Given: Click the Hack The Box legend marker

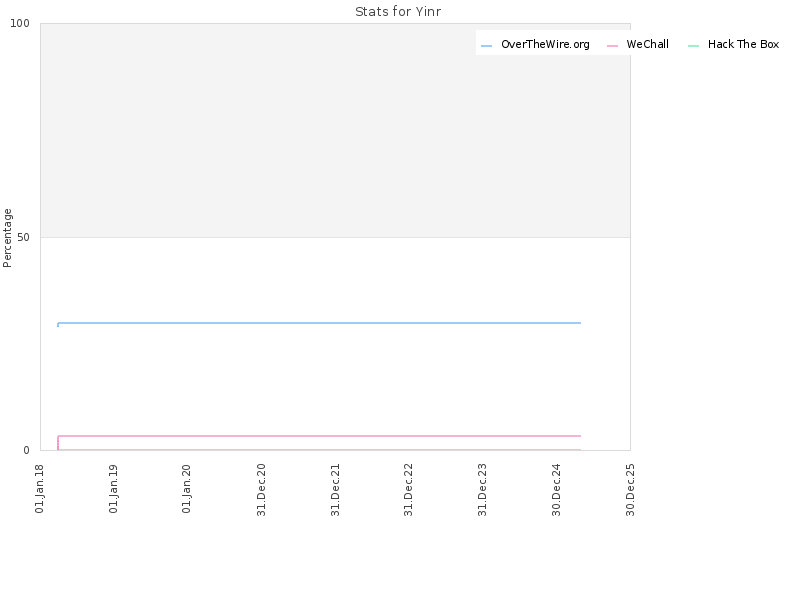Looking at the screenshot, I should pos(693,45).
